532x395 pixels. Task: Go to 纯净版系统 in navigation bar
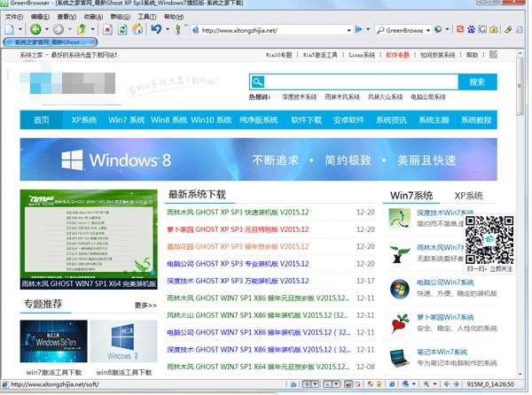tap(259, 120)
